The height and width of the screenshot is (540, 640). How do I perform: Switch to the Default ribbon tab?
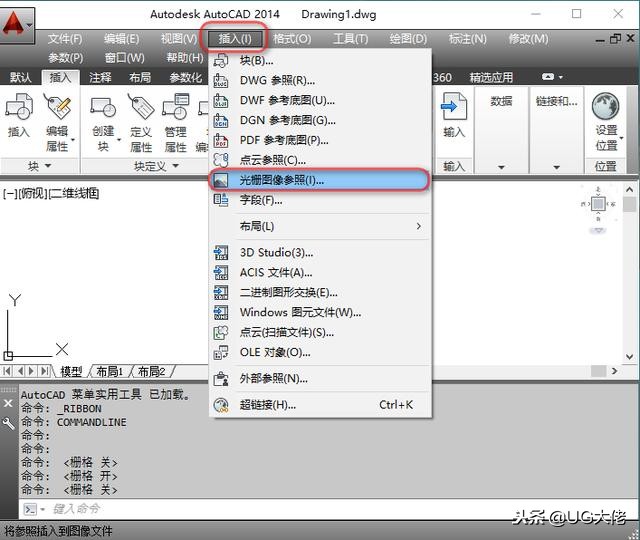click(x=20, y=77)
